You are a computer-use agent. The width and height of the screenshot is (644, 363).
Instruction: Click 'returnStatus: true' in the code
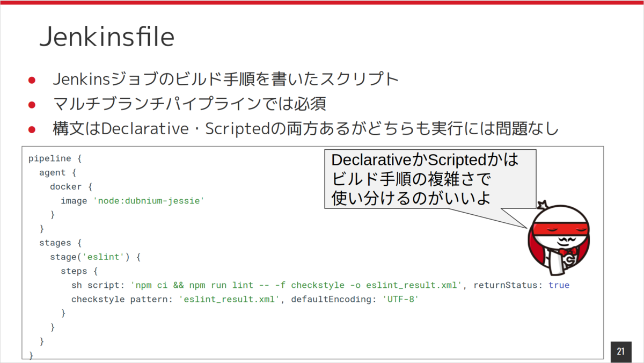pos(521,285)
